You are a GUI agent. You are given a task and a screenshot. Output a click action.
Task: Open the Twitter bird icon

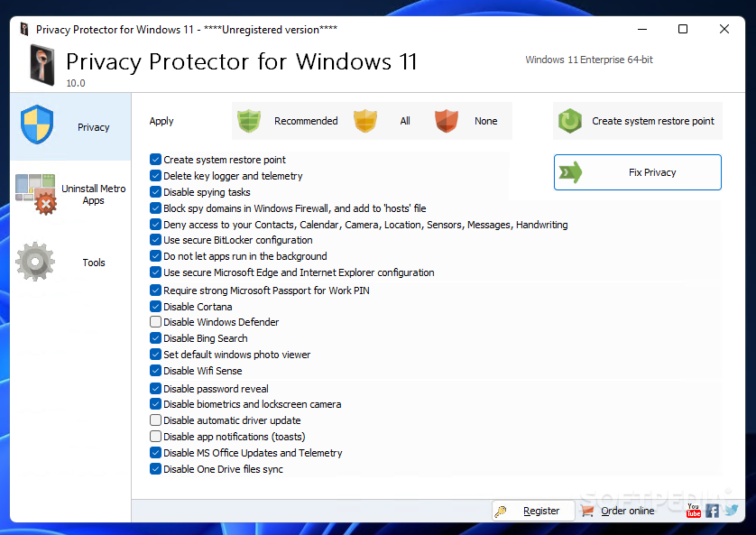[731, 511]
